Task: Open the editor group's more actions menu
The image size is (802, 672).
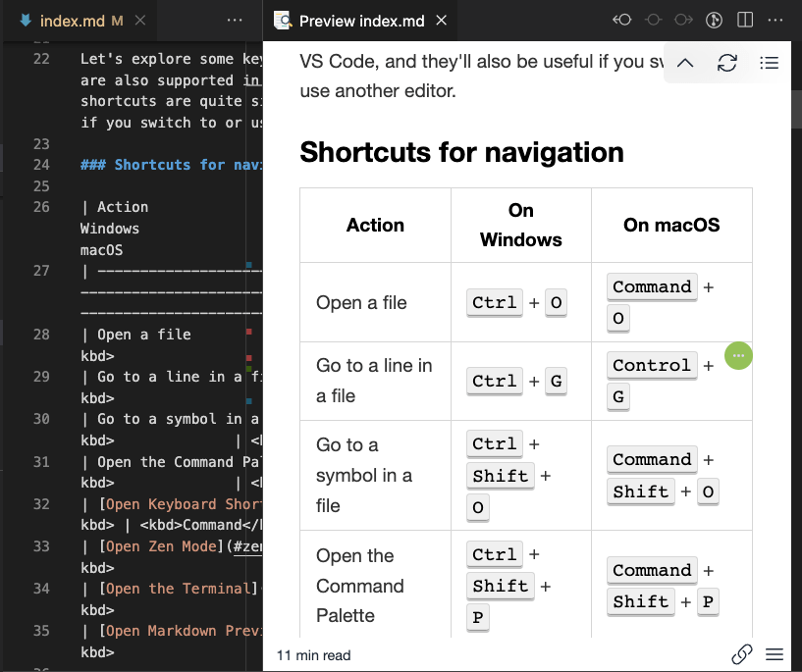Action: [x=233, y=20]
